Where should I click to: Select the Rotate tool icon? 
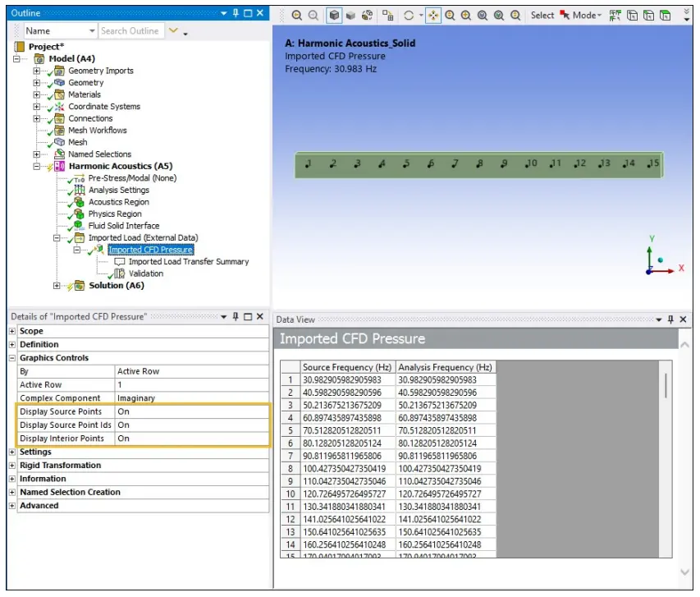(409, 16)
